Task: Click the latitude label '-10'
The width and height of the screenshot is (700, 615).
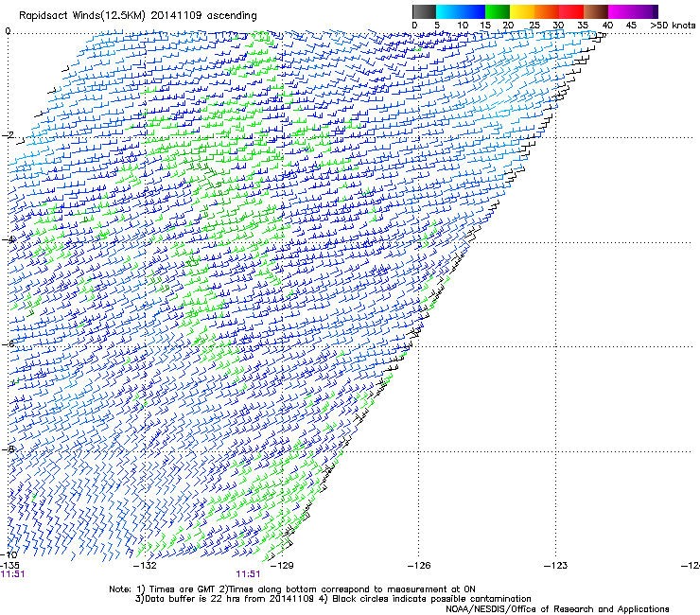Action: click(9, 554)
